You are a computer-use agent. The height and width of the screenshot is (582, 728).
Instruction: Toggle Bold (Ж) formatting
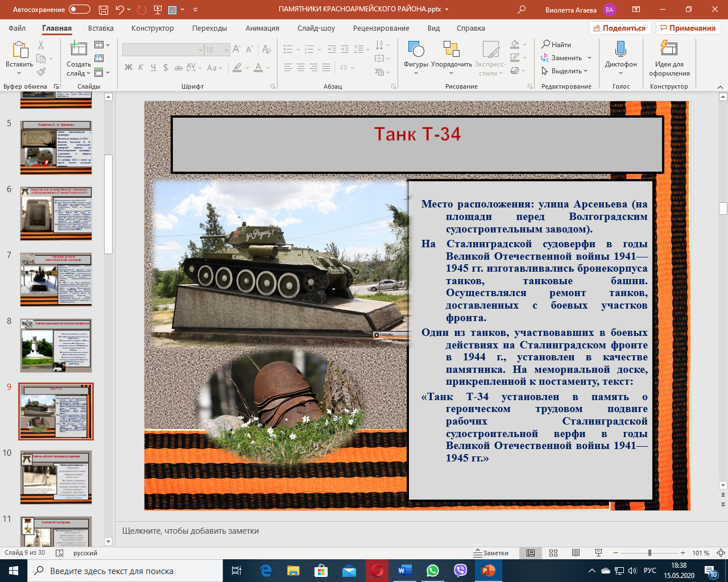129,68
